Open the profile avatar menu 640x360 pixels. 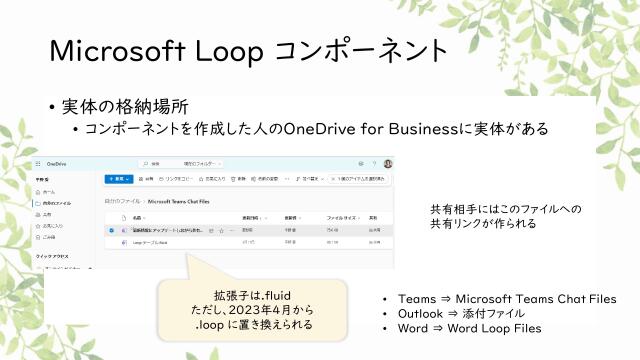(388, 164)
